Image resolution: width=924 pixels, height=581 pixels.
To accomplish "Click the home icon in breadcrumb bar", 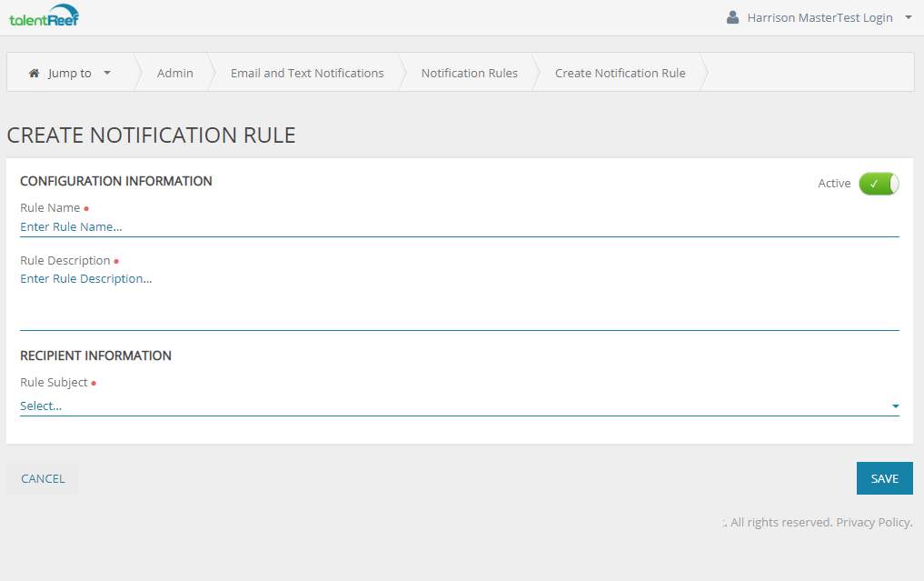I will (x=35, y=74).
